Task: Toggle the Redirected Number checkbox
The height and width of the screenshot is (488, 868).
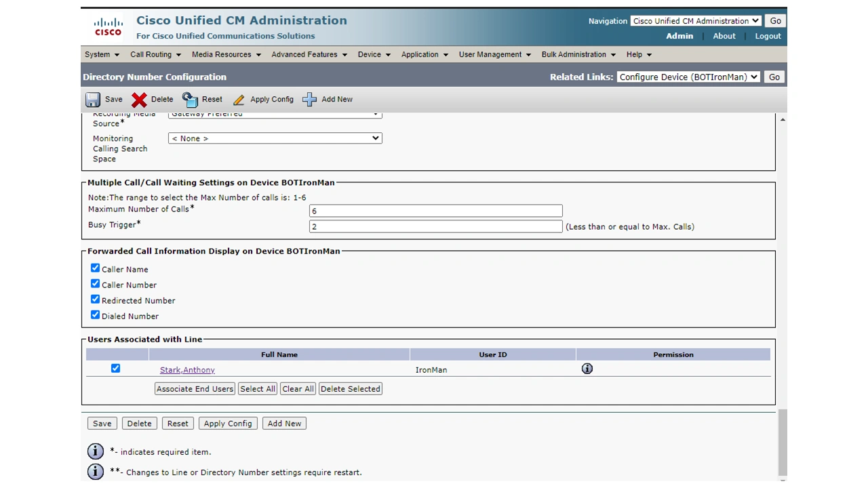Action: point(96,300)
